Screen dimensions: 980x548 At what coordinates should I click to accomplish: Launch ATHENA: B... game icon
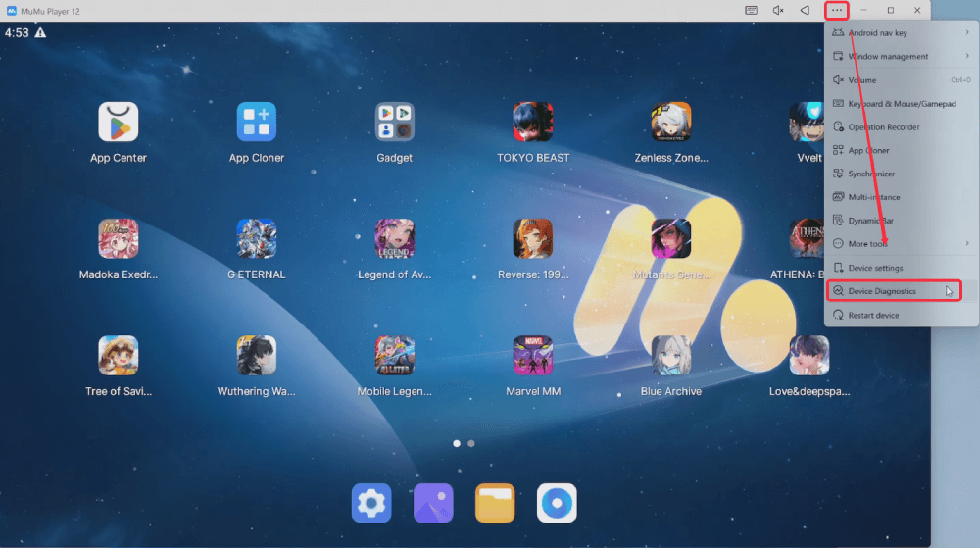pos(808,238)
